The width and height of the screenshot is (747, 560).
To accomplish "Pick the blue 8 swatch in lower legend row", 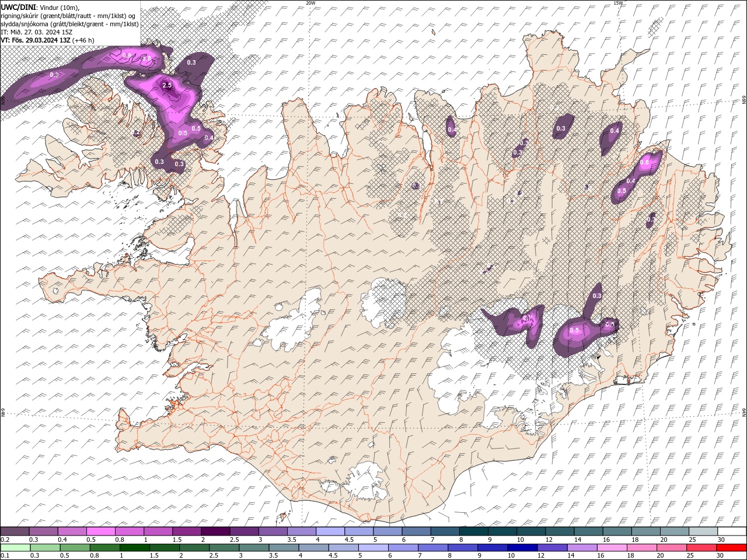I will point(463,548).
